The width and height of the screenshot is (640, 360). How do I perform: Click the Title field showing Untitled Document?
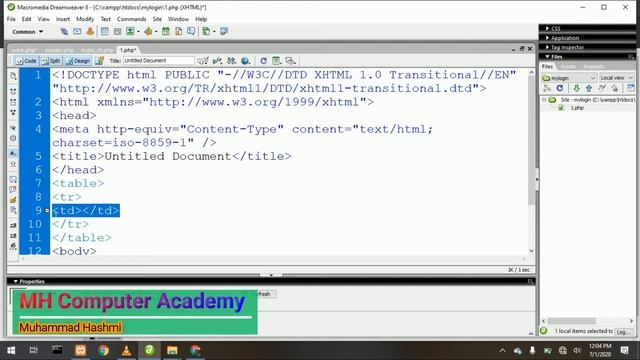coord(158,60)
